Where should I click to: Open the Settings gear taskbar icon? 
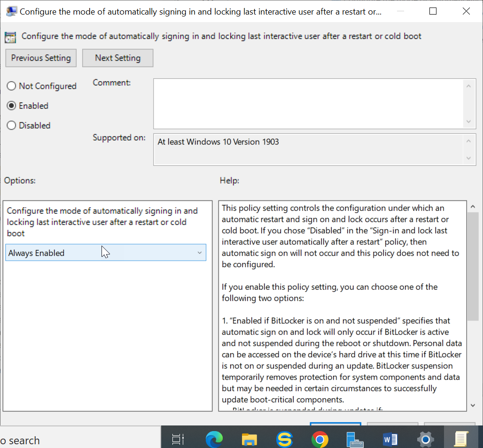(425, 440)
